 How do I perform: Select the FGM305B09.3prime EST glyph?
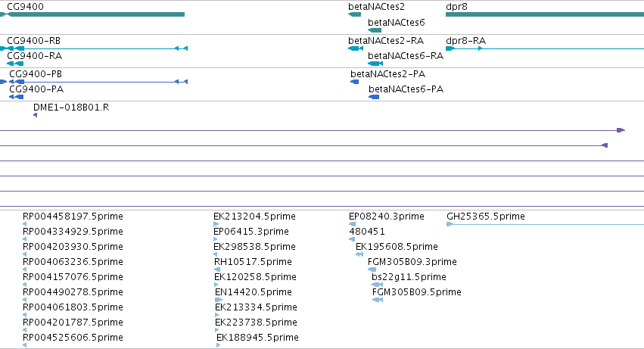(x=372, y=270)
